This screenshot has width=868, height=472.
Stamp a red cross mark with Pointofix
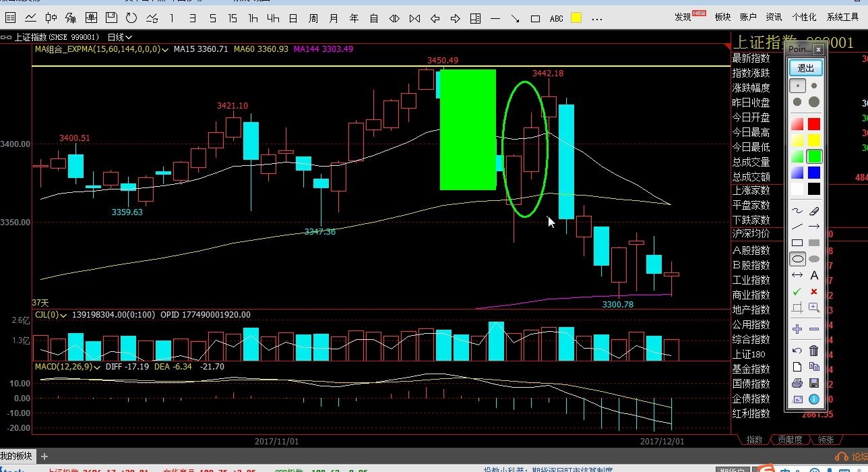814,291
